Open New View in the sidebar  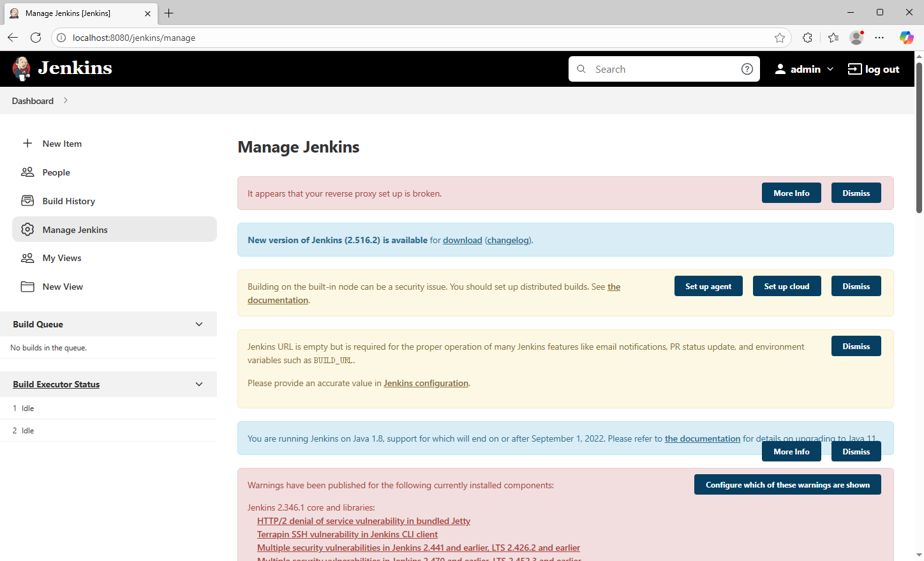[x=114, y=287]
